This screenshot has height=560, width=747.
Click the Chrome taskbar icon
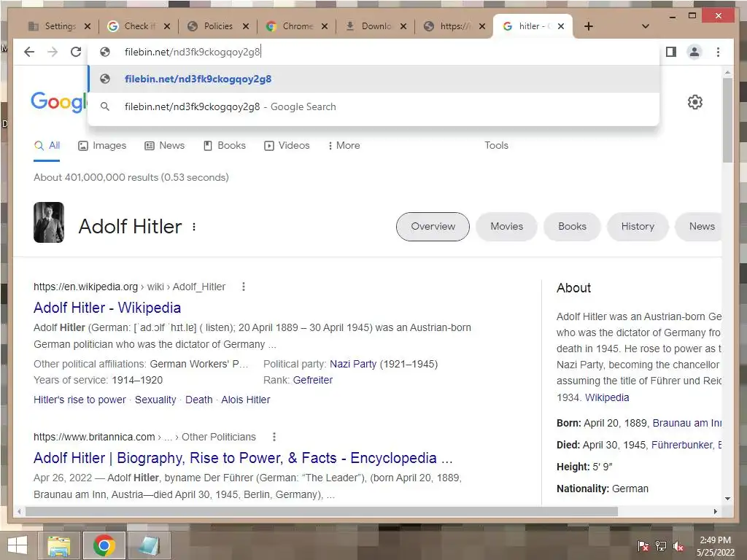click(x=104, y=545)
